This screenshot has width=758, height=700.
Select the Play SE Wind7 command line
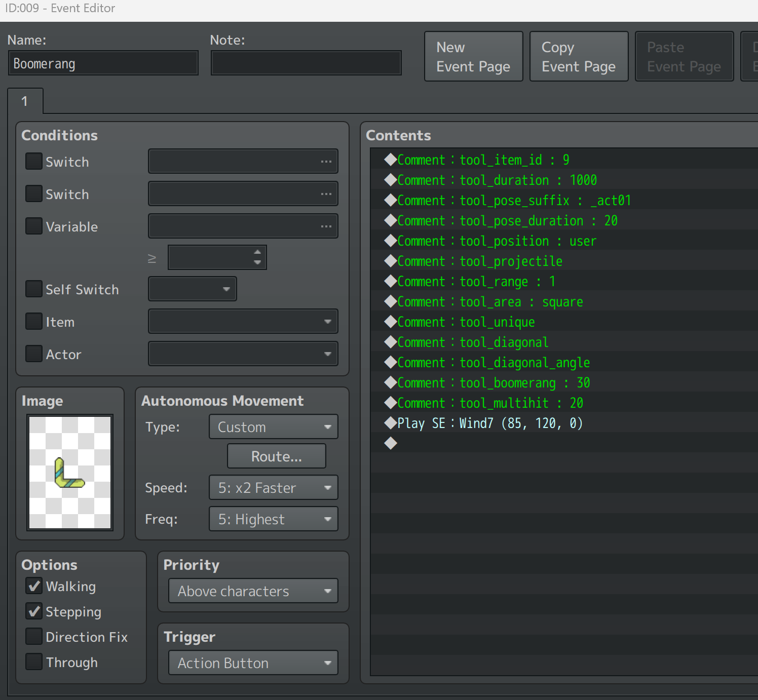[x=563, y=423]
